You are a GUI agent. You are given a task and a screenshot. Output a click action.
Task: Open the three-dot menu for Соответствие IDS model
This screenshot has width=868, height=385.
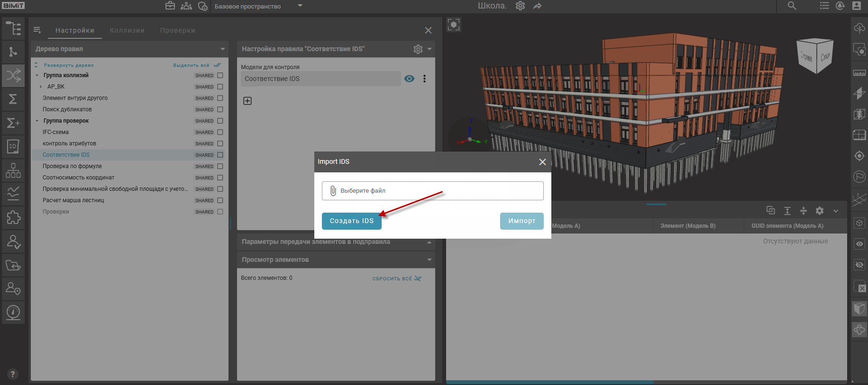click(x=424, y=79)
